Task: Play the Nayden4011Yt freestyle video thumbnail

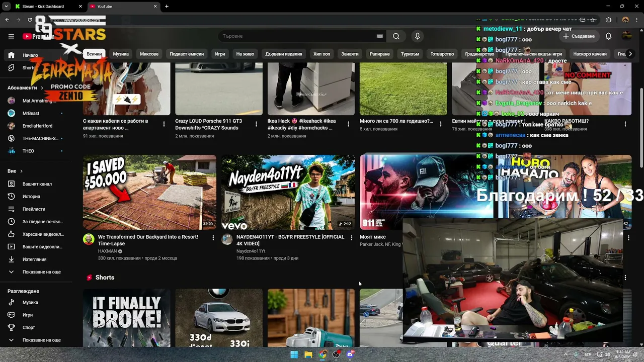Action: coord(288,192)
